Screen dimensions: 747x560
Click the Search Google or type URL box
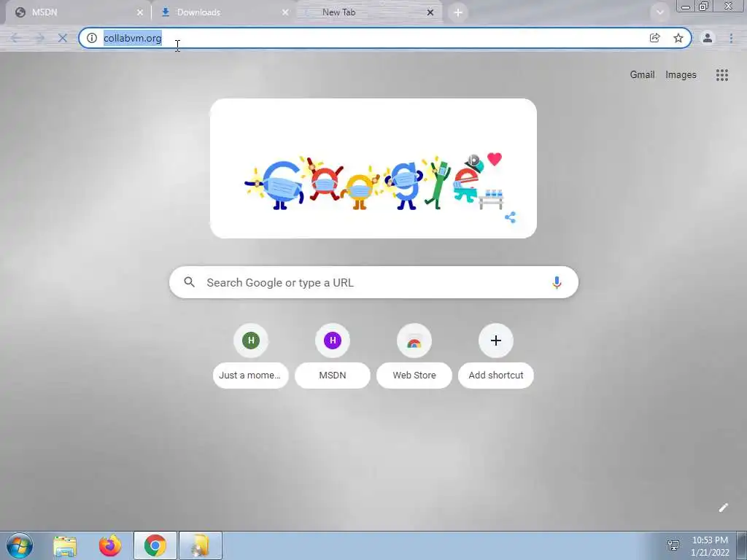374,282
